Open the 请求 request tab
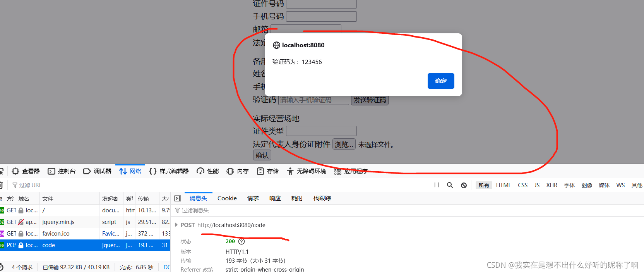644x272 pixels. coord(253,198)
